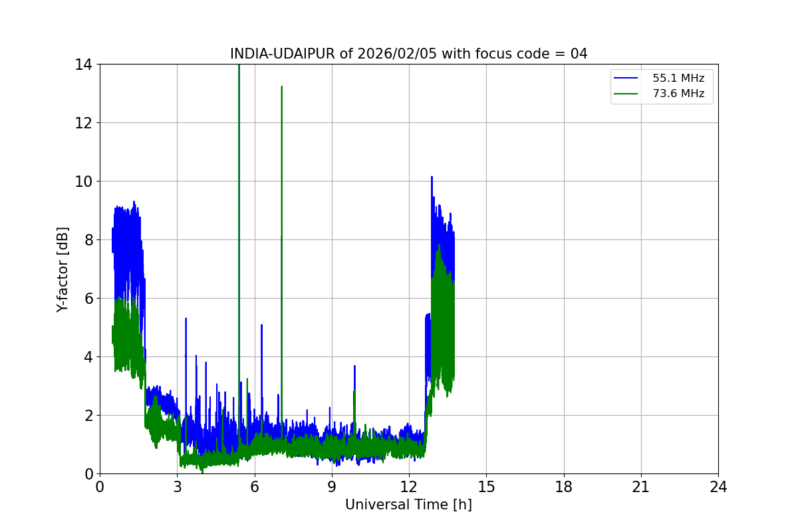Click the x-axis tick label 24
798x532 pixels.
pyautogui.click(x=718, y=487)
